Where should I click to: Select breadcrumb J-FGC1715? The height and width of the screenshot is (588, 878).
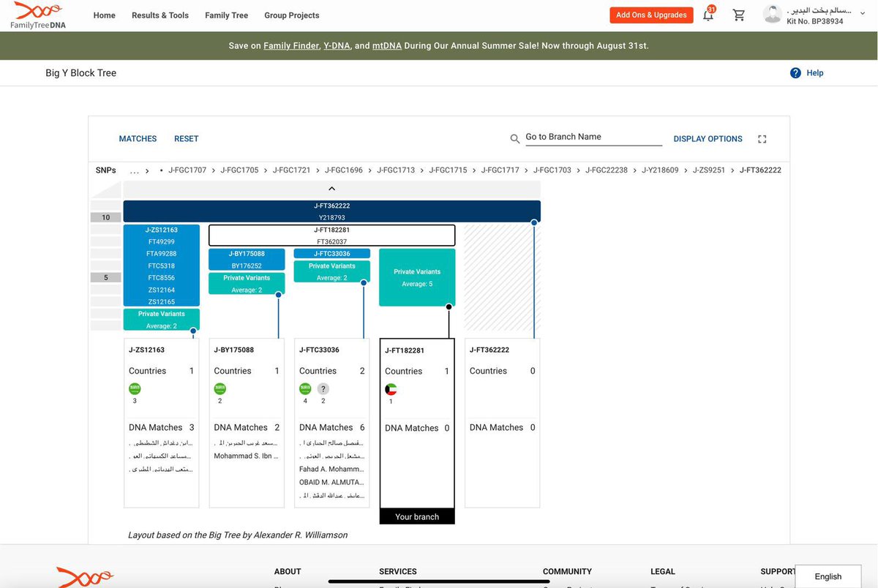(448, 170)
